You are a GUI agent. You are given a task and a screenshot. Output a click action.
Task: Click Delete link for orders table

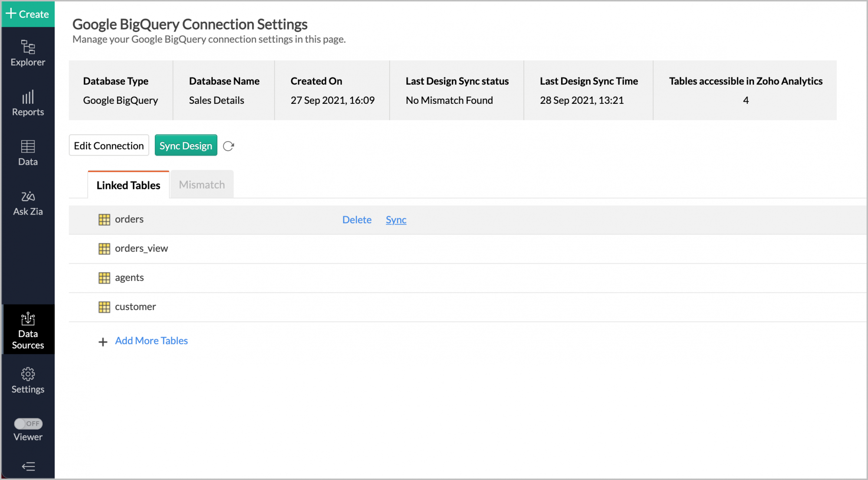click(x=357, y=220)
